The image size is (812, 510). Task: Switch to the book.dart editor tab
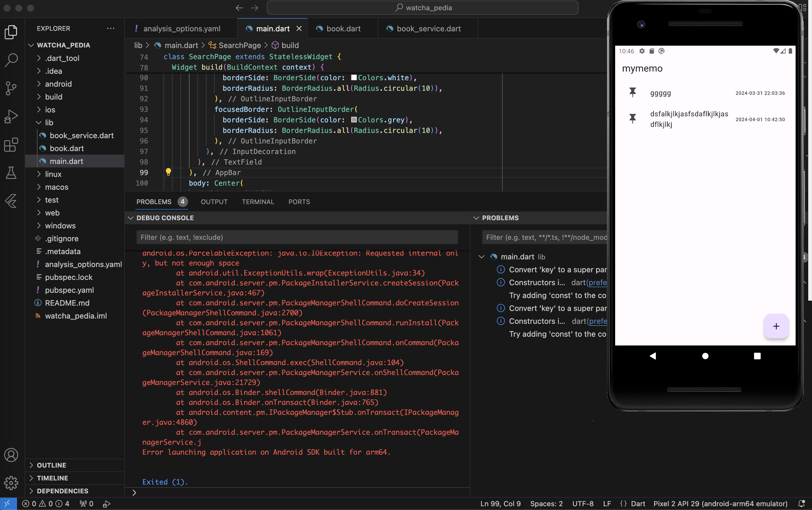[x=342, y=29]
